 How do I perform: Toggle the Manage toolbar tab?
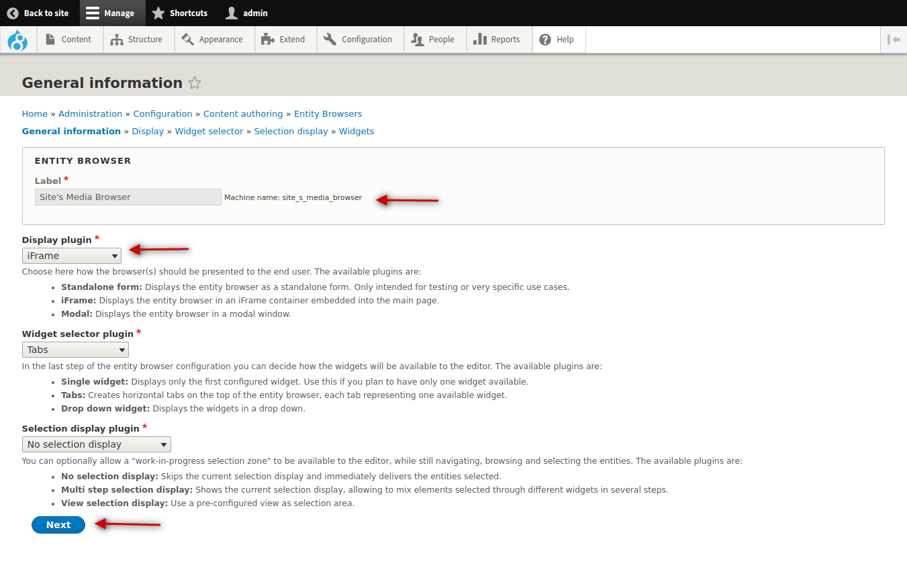[110, 13]
